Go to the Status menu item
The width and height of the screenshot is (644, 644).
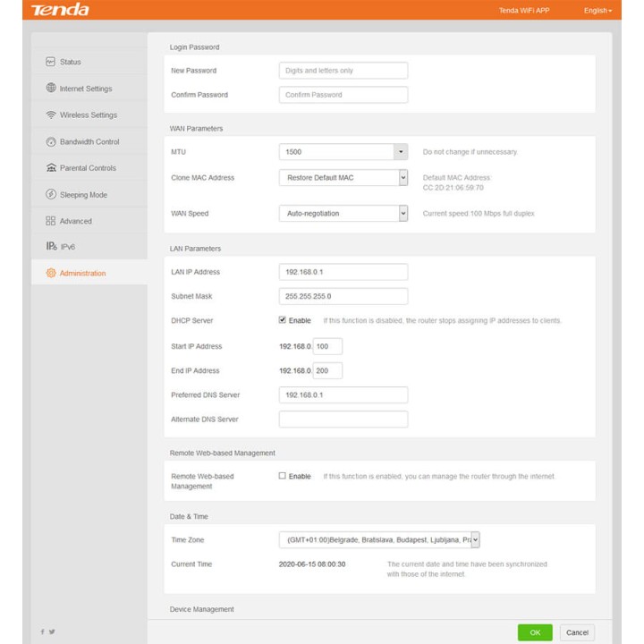tap(89, 62)
